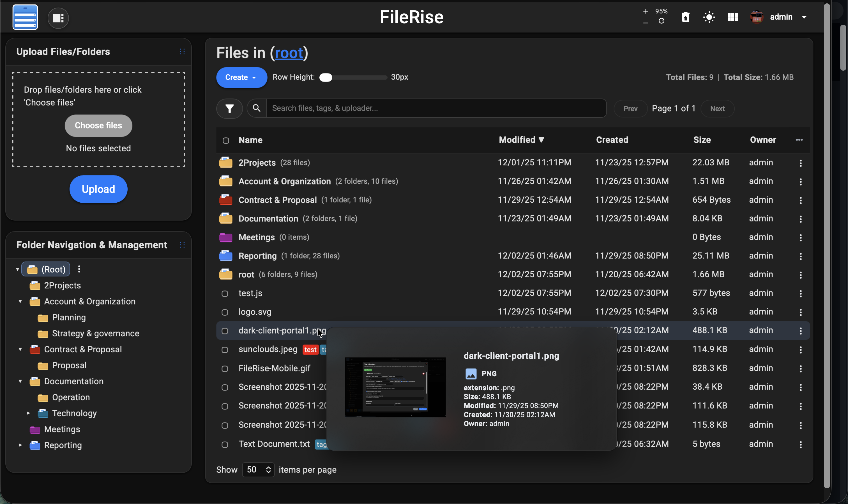Tick checkbox for FileRise-Mobile.gif
Viewport: 848px width, 504px height.
(x=225, y=369)
